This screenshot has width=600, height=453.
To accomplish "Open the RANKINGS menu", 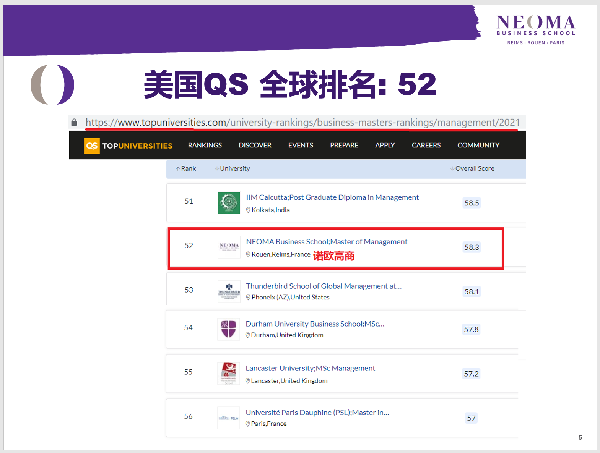I will [205, 145].
